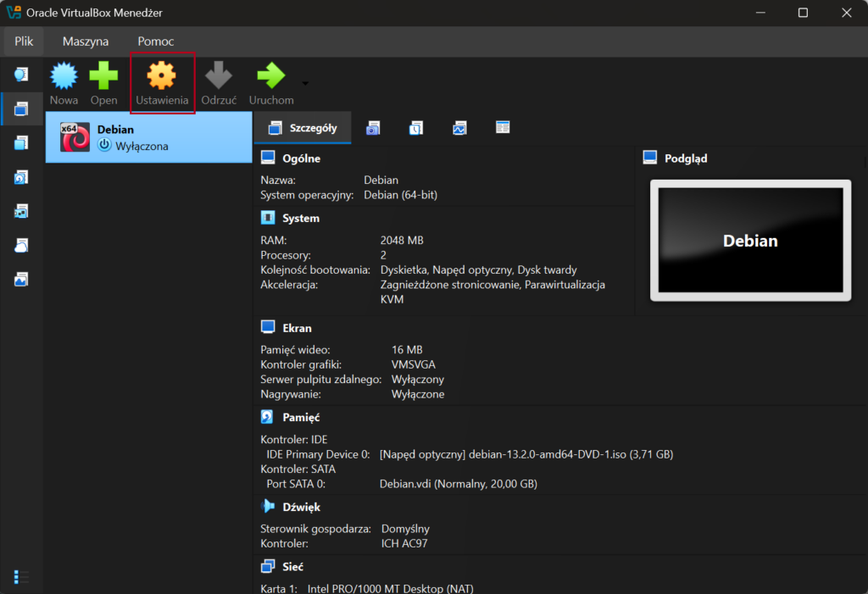Click the Pamięć storage section header
Image resolution: width=868 pixels, height=594 pixels.
point(301,417)
